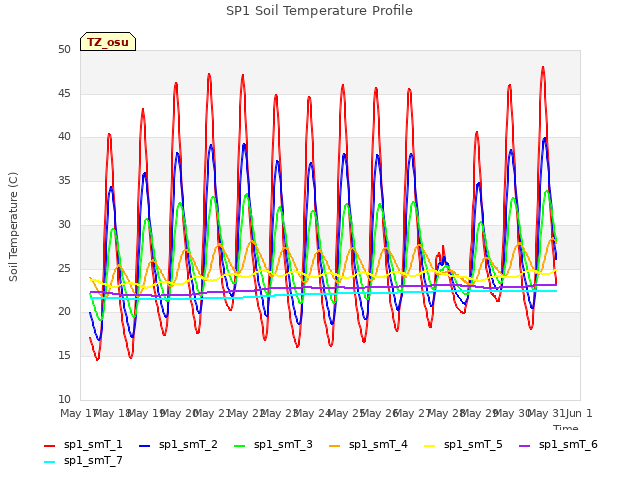The width and height of the screenshot is (640, 480).
Task: Click the orange sp1_smT_4 legend swatch
Action: coord(334,446)
